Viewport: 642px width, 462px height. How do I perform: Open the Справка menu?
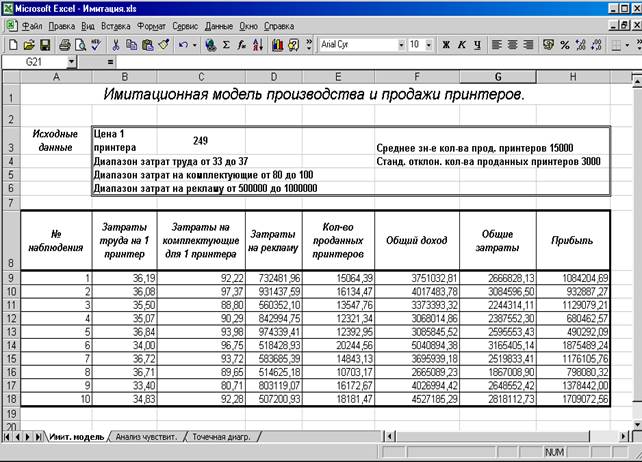coord(279,26)
